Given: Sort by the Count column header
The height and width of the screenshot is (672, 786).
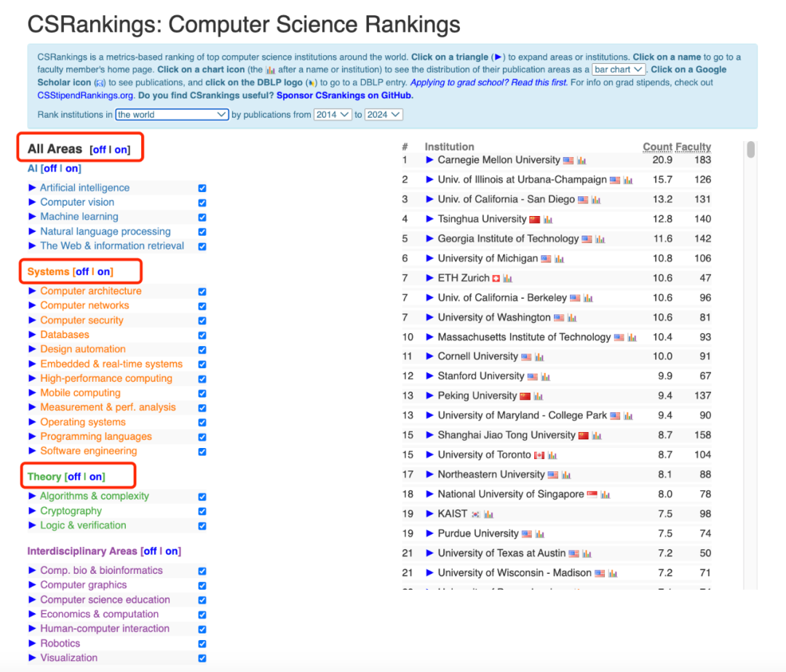Looking at the screenshot, I should (657, 147).
